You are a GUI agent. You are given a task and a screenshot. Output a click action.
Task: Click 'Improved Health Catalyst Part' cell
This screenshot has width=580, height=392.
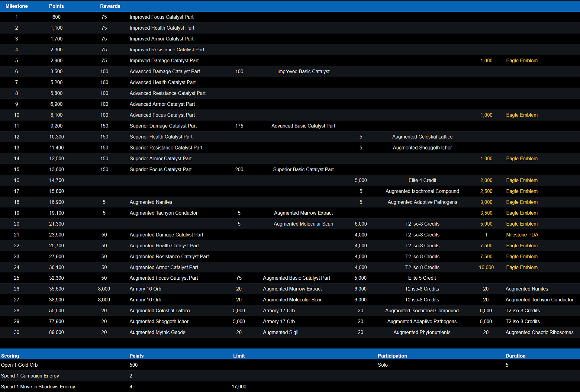[162, 28]
